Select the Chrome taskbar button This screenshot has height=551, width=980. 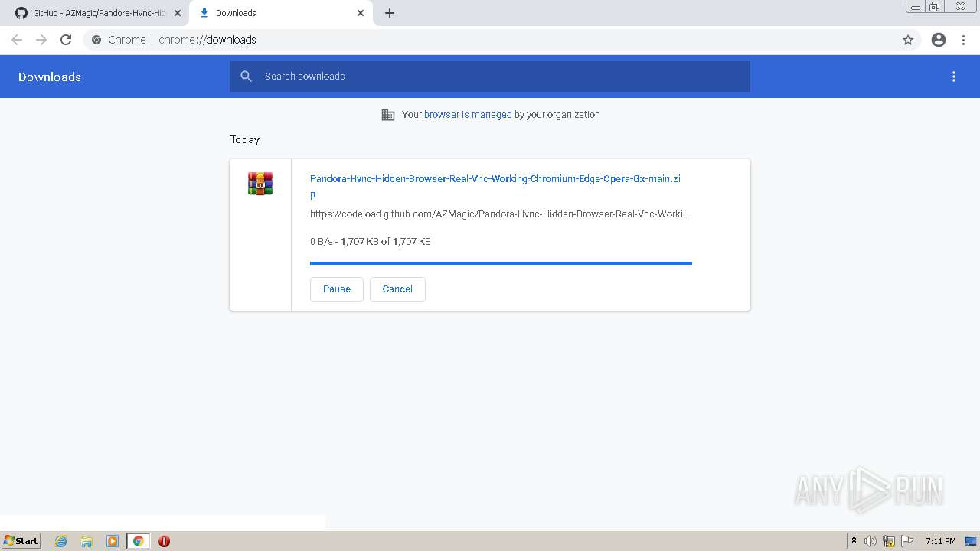click(138, 541)
